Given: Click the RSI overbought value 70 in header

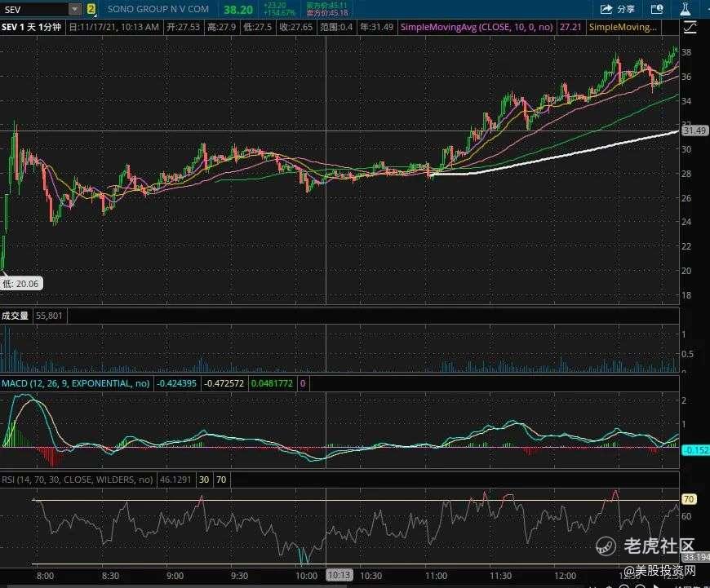Looking at the screenshot, I should [221, 480].
